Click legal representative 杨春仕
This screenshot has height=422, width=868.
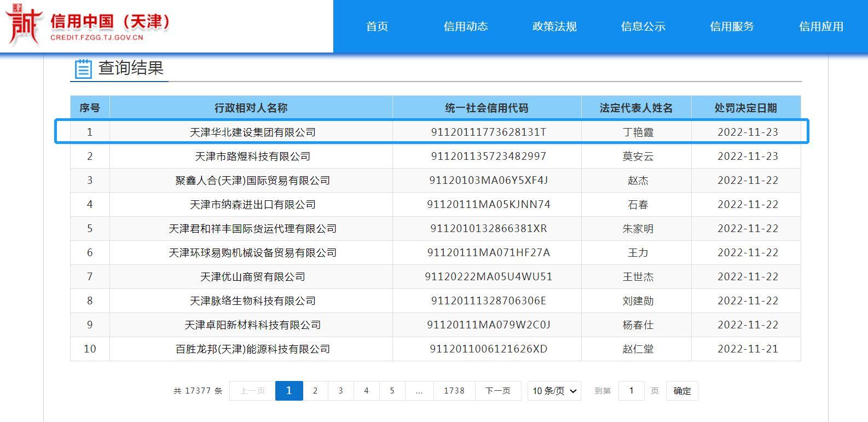638,325
